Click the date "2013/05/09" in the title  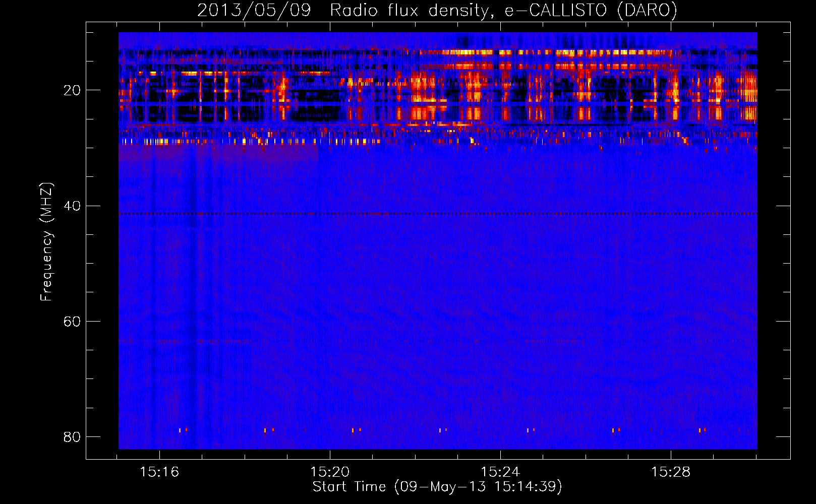254,10
